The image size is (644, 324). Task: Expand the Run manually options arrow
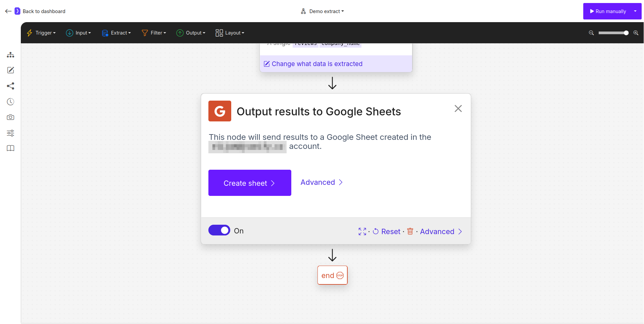click(x=635, y=11)
